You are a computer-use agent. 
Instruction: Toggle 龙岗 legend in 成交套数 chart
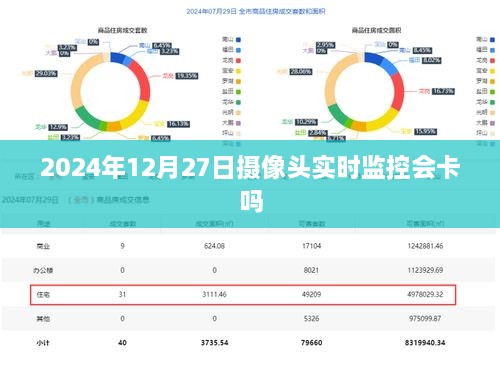point(232,60)
